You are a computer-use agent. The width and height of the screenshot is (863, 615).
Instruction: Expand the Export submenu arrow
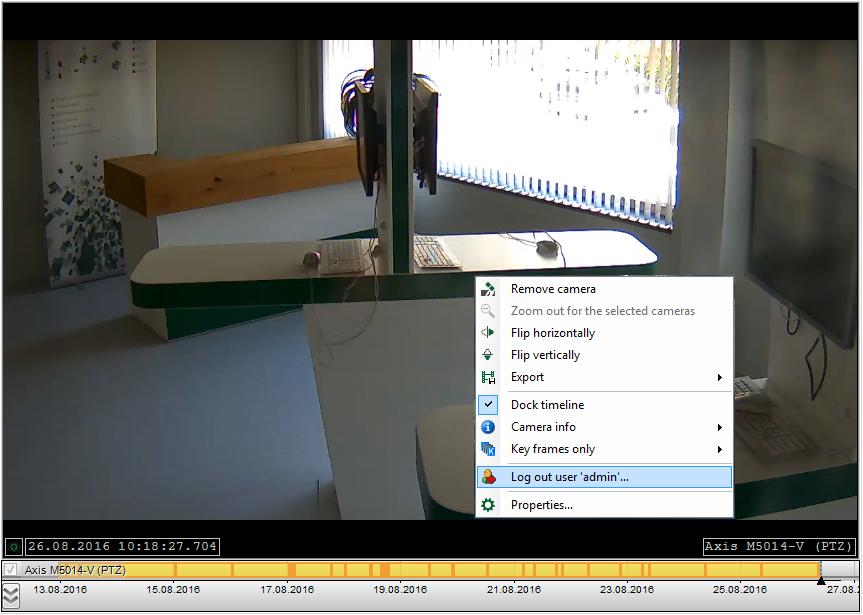[719, 377]
